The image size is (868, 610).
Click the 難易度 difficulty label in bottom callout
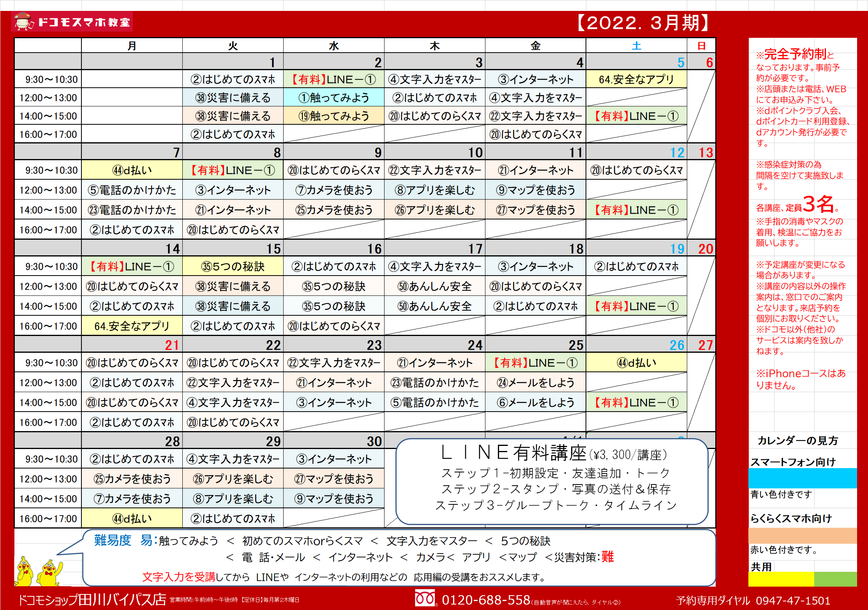pyautogui.click(x=113, y=541)
